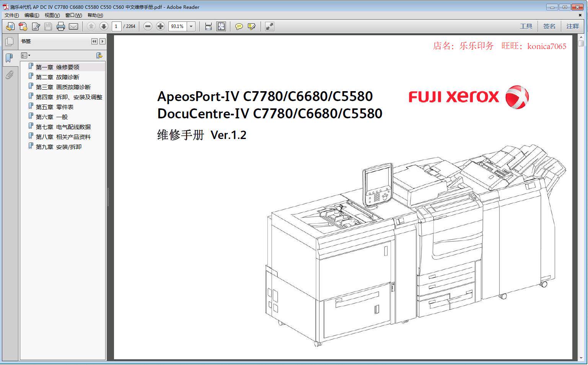Expand the current bookmark to page location
This screenshot has width=588, height=365.
coord(99,55)
